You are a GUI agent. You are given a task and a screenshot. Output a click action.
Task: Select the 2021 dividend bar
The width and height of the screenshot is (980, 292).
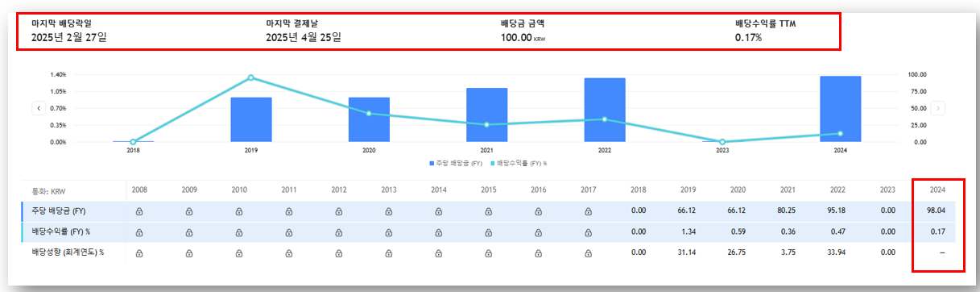click(486, 115)
